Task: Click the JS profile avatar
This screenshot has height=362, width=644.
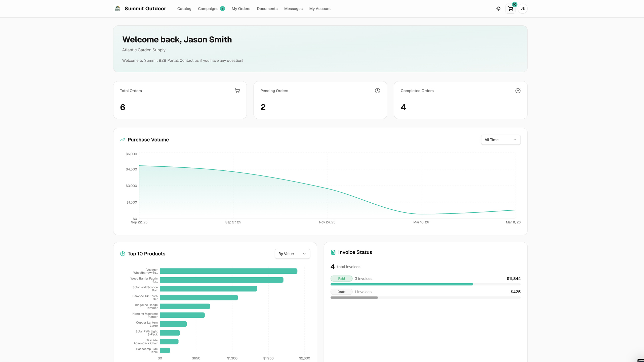Action: click(x=523, y=8)
